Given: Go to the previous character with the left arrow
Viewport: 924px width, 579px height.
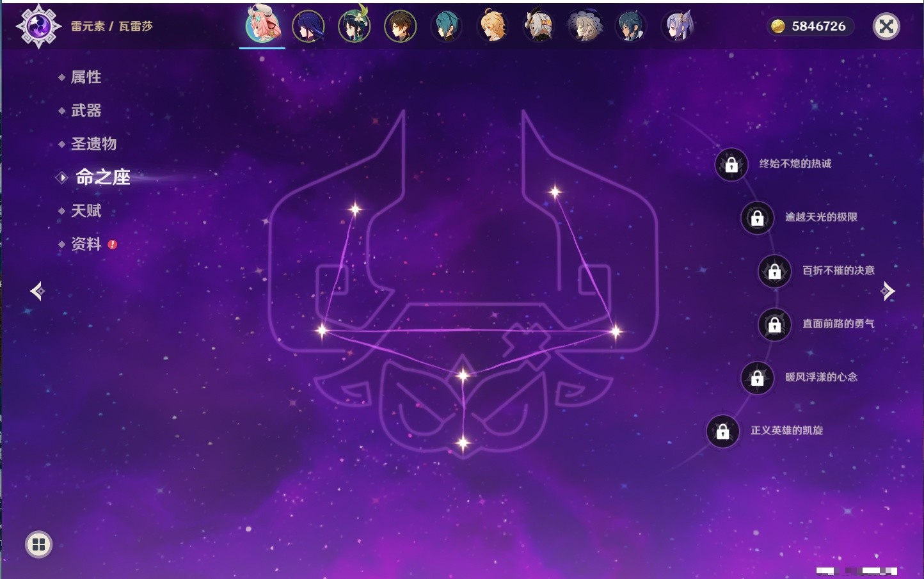Looking at the screenshot, I should 37,291.
